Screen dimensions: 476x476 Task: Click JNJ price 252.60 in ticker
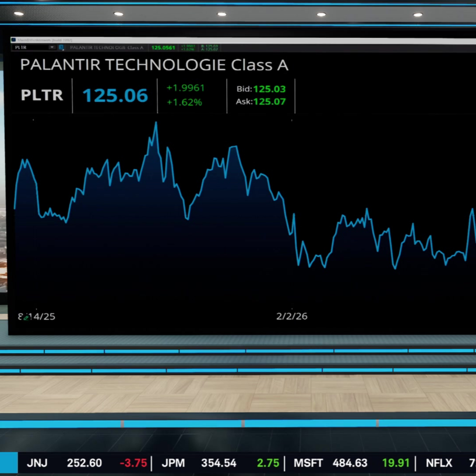pyautogui.click(x=84, y=463)
